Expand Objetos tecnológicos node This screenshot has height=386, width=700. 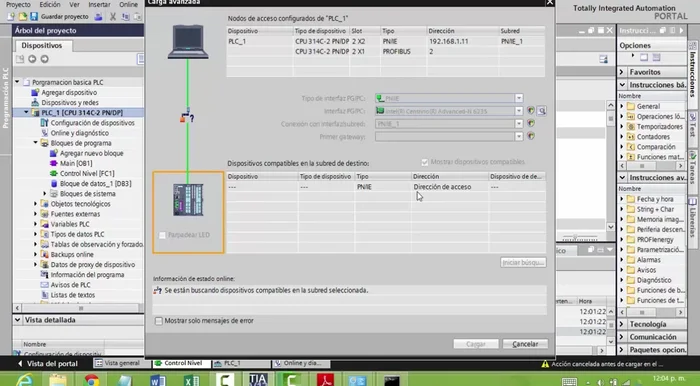coord(36,204)
